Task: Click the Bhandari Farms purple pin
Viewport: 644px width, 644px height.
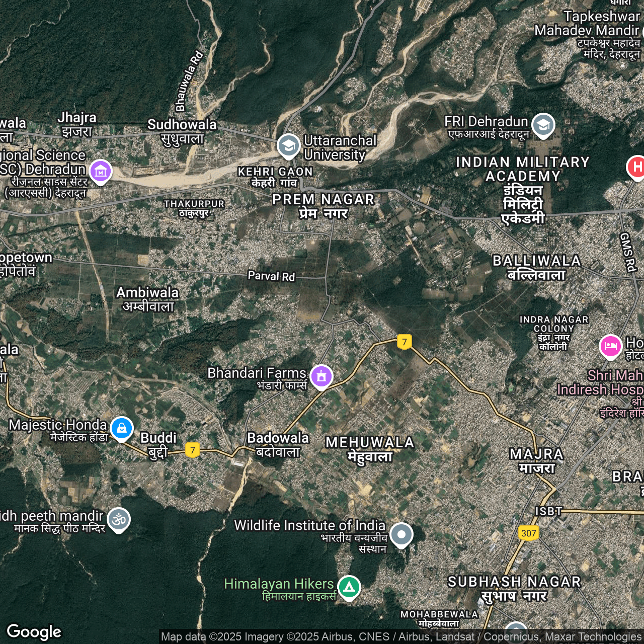Action: click(x=321, y=376)
